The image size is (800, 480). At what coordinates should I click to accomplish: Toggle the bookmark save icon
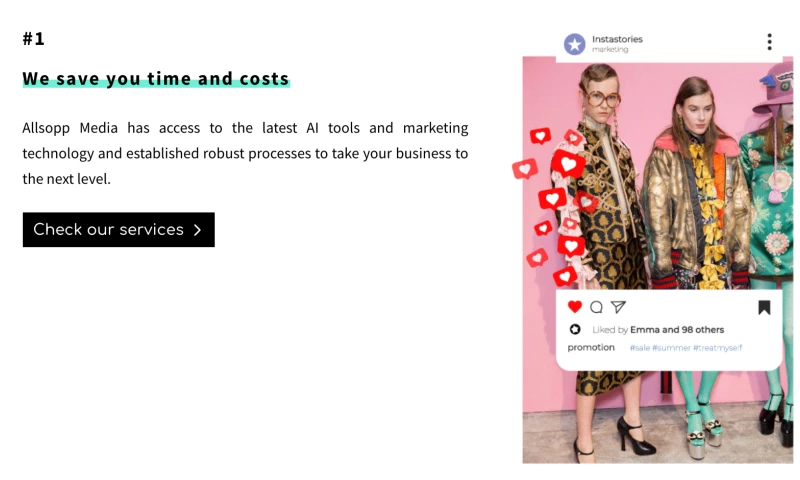point(764,308)
